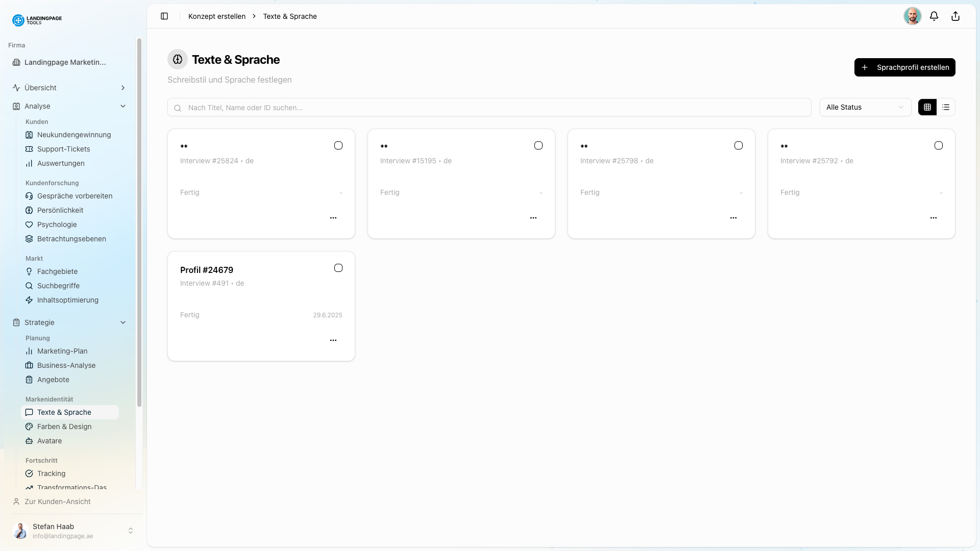This screenshot has height=551, width=980.
Task: Open Zur Kunden-Ansicht
Action: [x=57, y=502]
